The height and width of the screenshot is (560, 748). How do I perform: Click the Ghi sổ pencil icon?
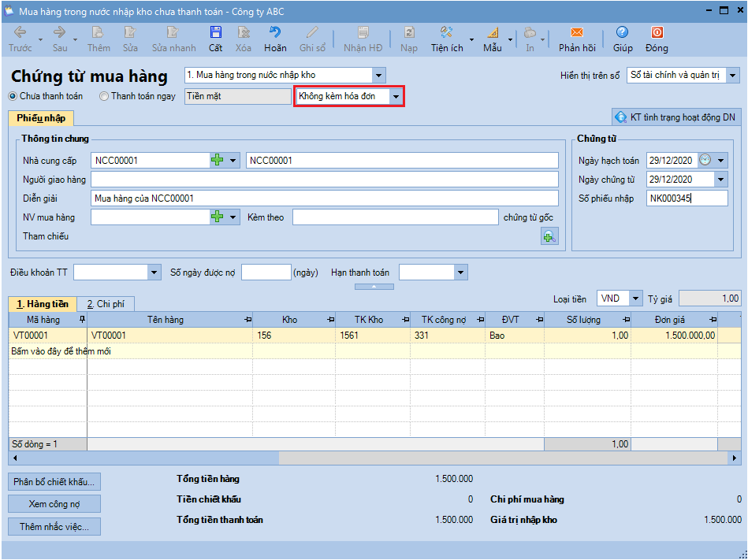click(312, 32)
